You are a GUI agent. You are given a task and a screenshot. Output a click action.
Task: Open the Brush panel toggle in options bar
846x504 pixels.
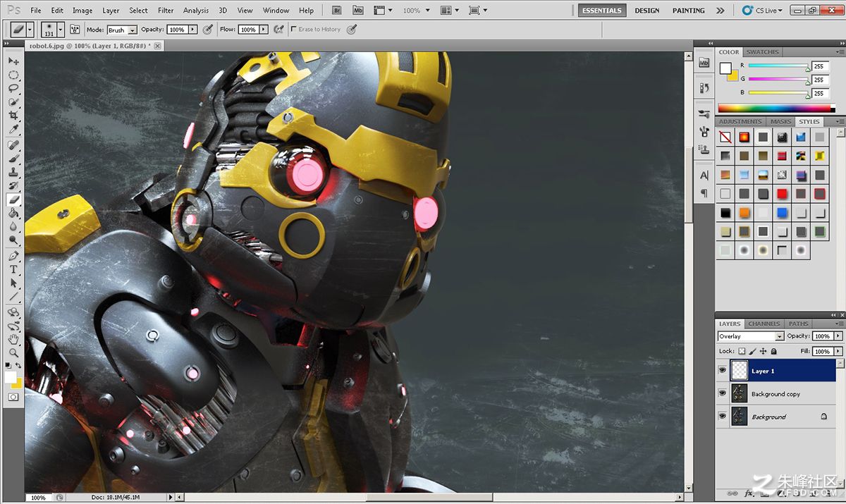75,30
